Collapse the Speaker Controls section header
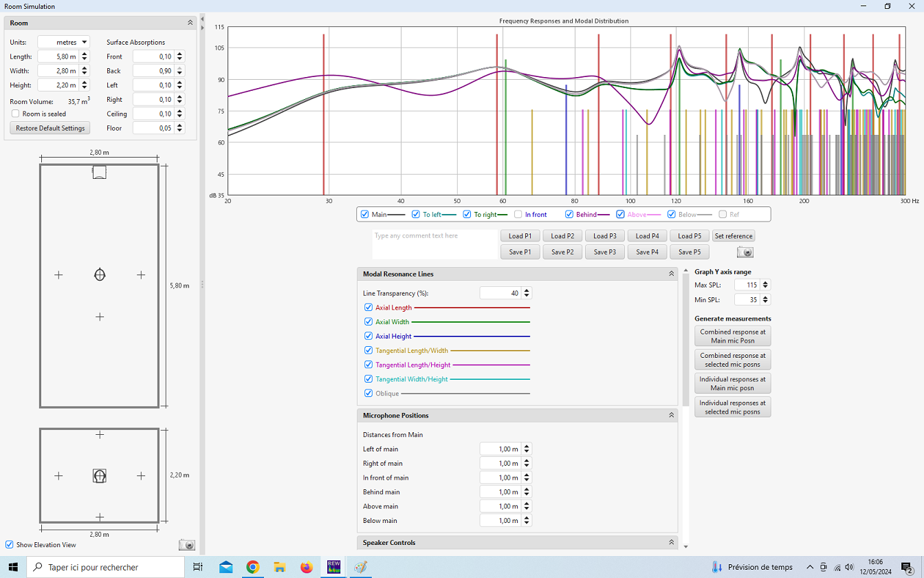Image resolution: width=924 pixels, height=578 pixels. (671, 543)
